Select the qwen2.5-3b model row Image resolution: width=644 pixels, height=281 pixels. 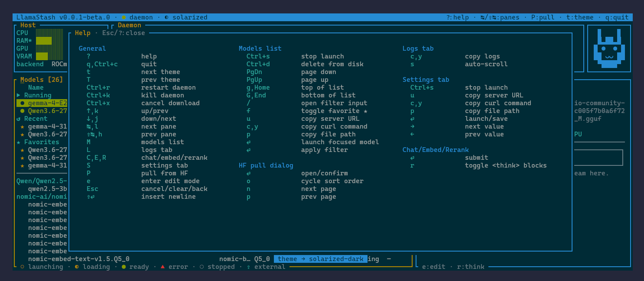[48, 189]
